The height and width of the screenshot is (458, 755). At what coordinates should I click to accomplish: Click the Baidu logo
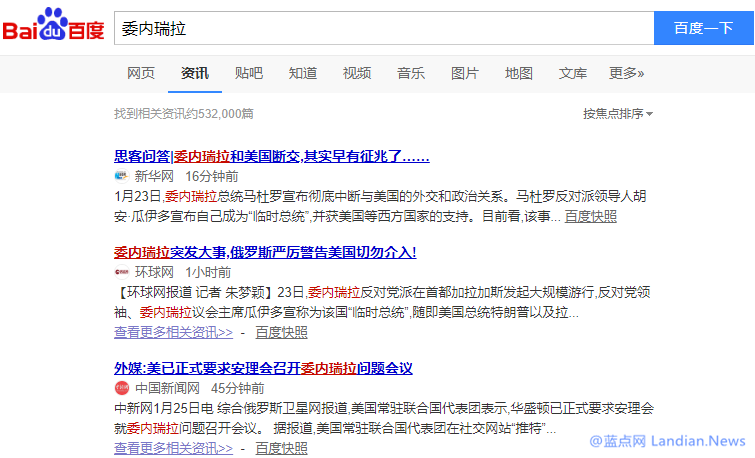click(x=53, y=25)
